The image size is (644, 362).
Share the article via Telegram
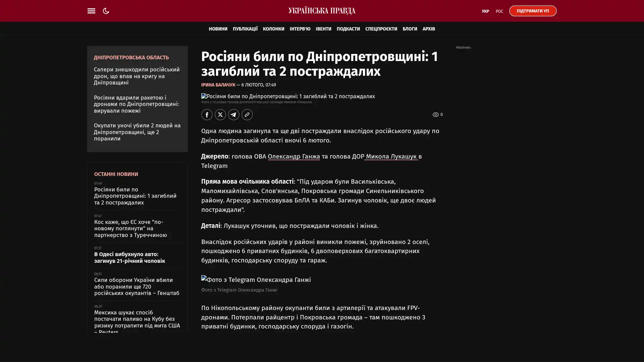[x=233, y=115]
